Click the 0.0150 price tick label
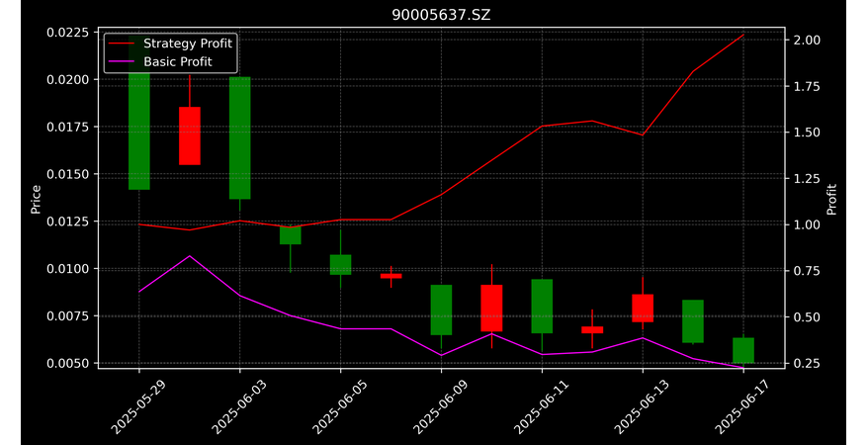The width and height of the screenshot is (868, 445). tap(67, 174)
